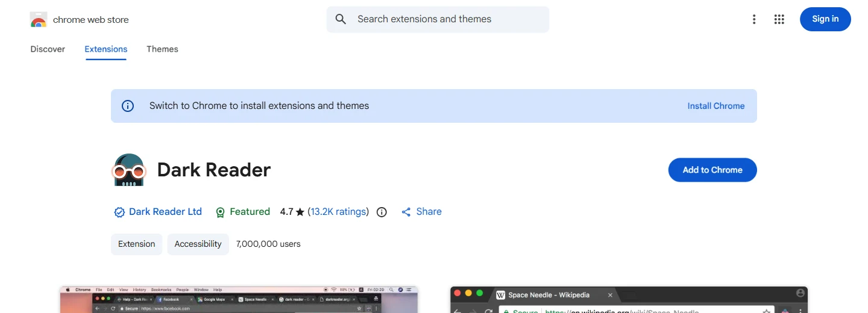Open Dark Reader Ltd publisher link
The image size is (868, 313).
click(x=165, y=212)
